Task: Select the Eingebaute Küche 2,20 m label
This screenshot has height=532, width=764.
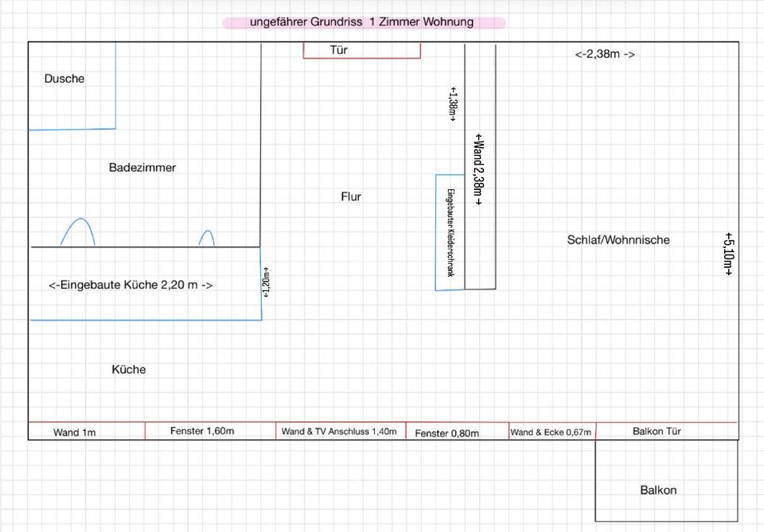Action: [x=131, y=285]
